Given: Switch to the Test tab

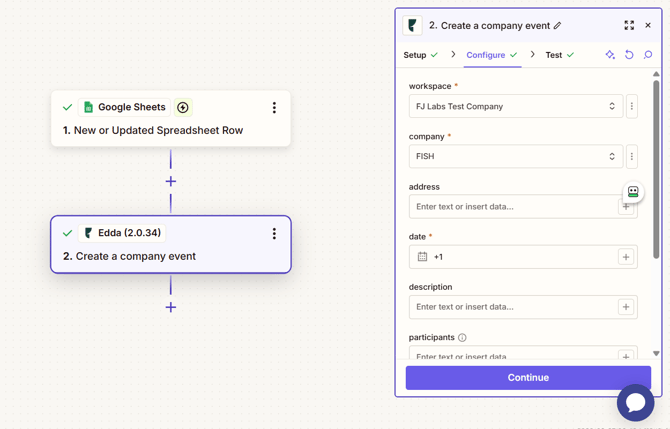Looking at the screenshot, I should point(553,55).
